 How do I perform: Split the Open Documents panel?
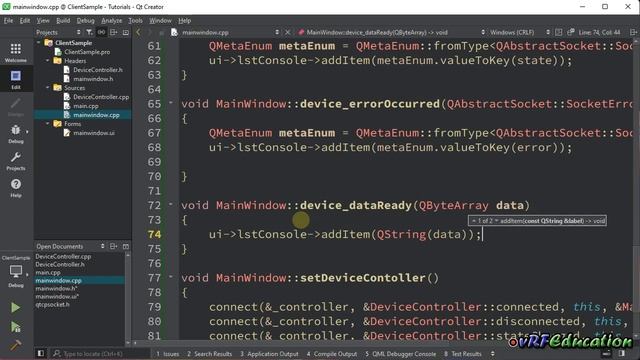(x=113, y=246)
